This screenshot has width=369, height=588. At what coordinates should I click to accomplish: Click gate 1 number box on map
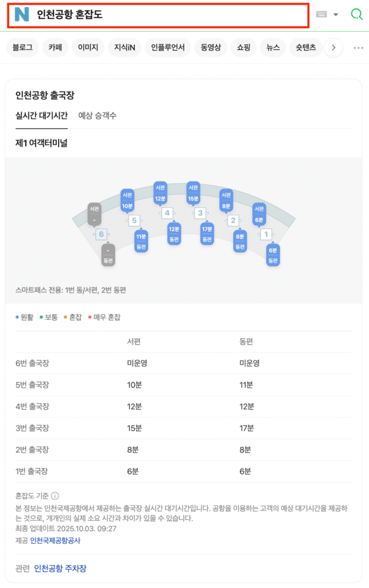click(x=266, y=234)
